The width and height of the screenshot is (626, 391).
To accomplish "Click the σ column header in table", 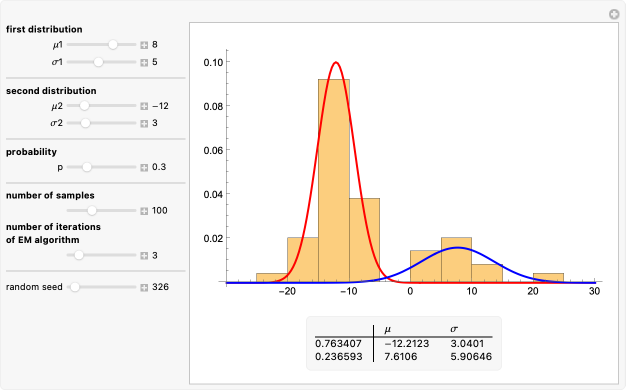I will click(x=454, y=329).
